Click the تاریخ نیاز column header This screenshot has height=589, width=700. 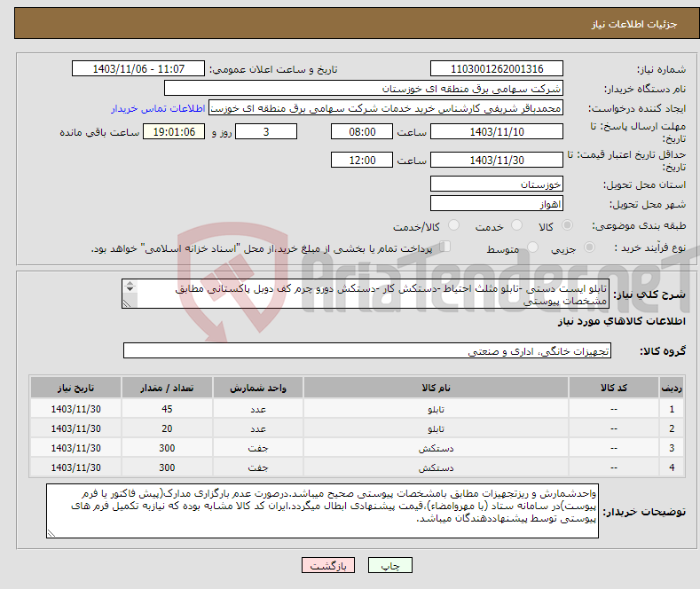coord(76,388)
